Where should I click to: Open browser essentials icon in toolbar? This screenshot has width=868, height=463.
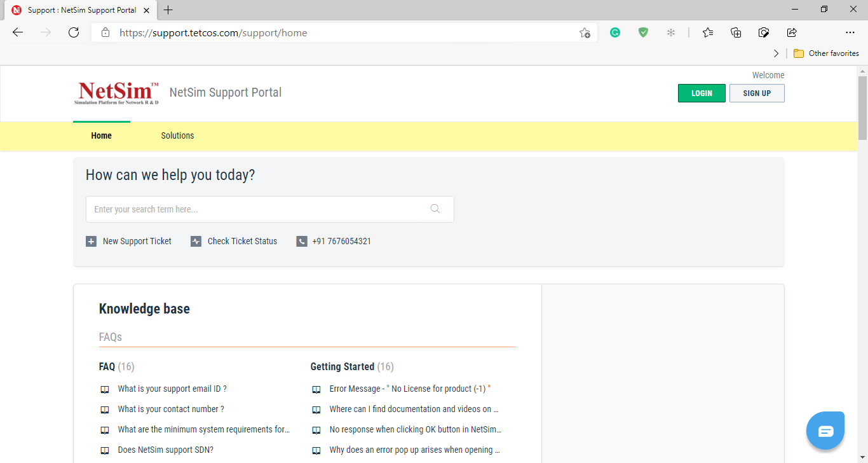(x=764, y=32)
